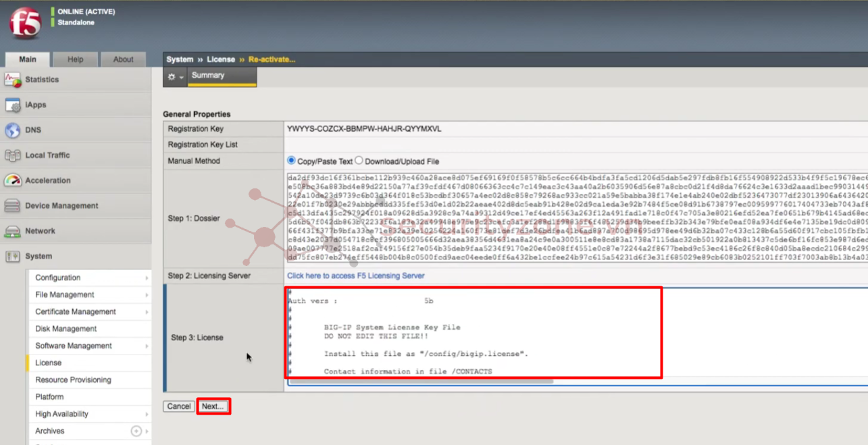Viewport: 868px width, 445px height.
Task: Open the iApps section icon
Action: point(12,105)
